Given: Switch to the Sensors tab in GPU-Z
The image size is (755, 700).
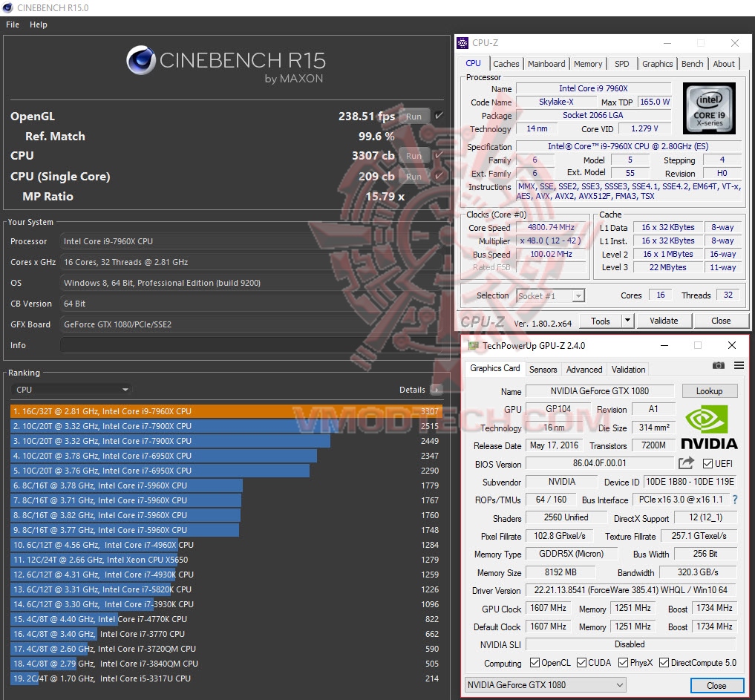Looking at the screenshot, I should coord(543,369).
